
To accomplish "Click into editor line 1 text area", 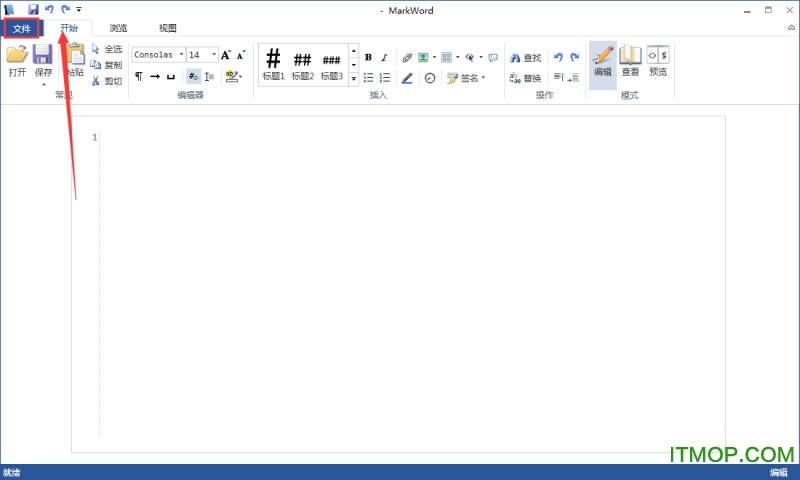I will (x=412, y=137).
